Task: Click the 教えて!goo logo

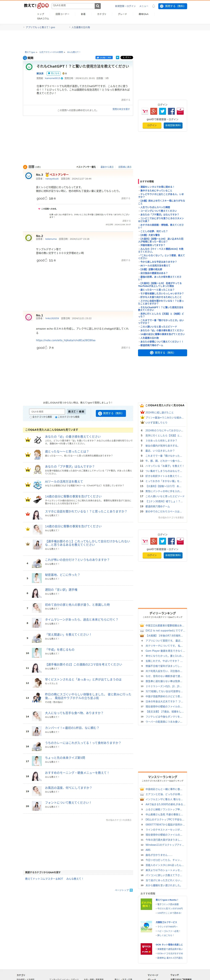Action: click(x=36, y=6)
